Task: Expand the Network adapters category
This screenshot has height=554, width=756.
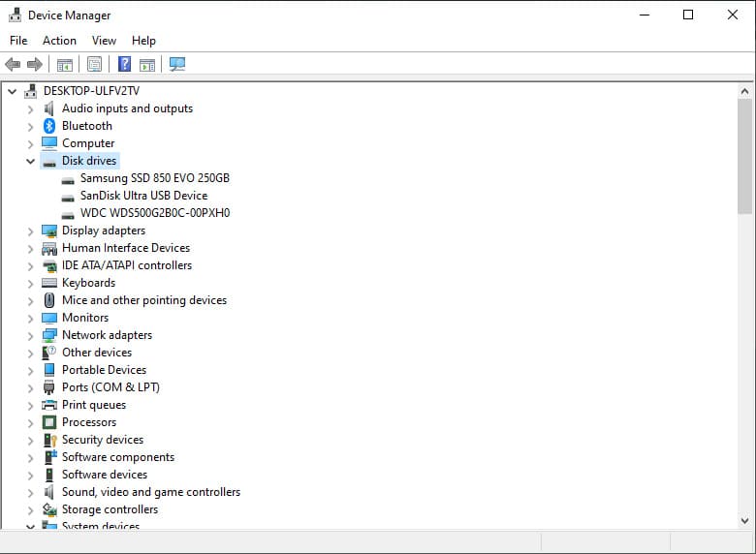Action: pos(30,336)
